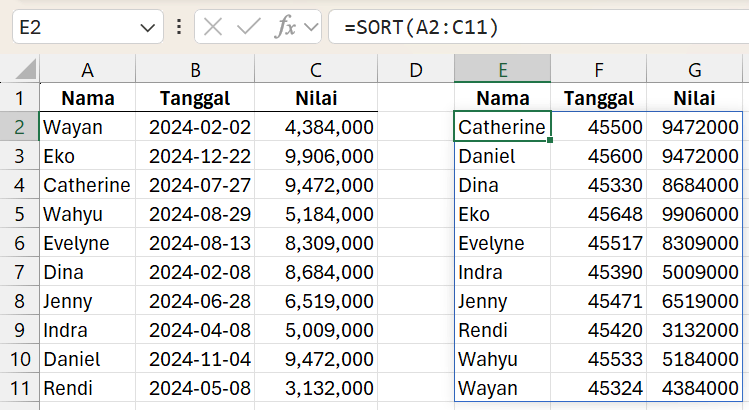Select cell A8 'Jenny'
Screen dimensions: 749x410
(87, 301)
